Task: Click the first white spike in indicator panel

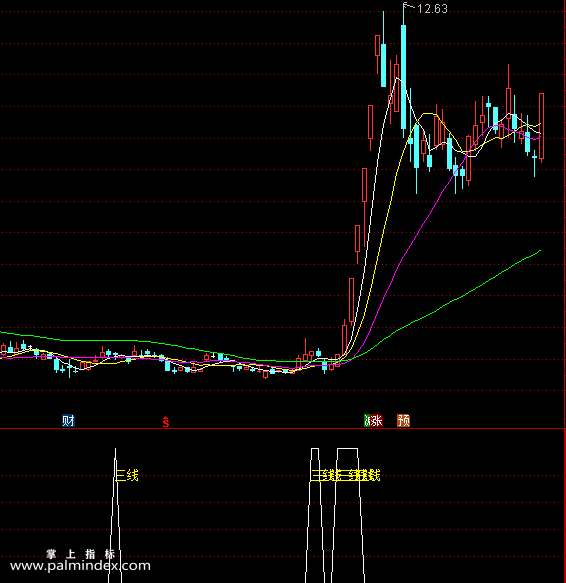Action: (x=115, y=515)
